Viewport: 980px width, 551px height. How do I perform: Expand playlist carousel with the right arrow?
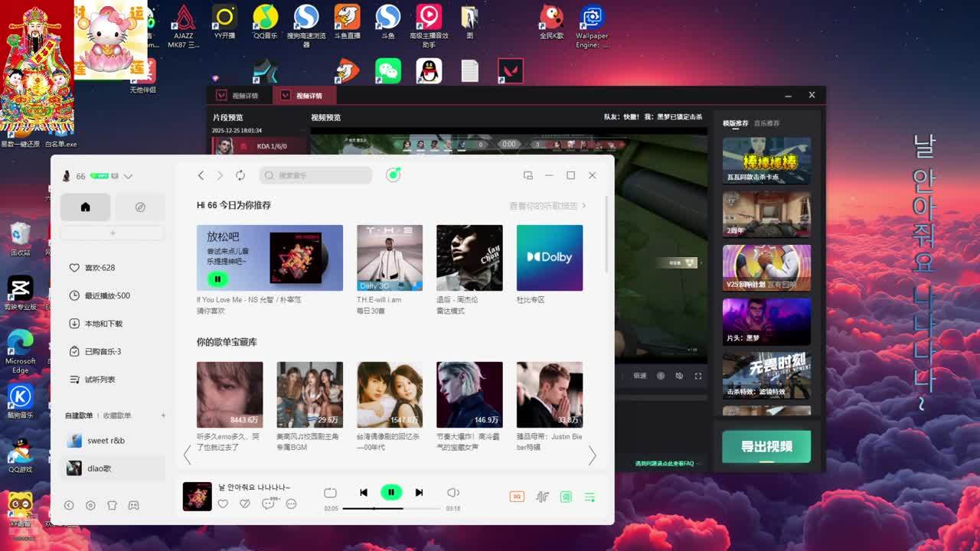tap(592, 456)
